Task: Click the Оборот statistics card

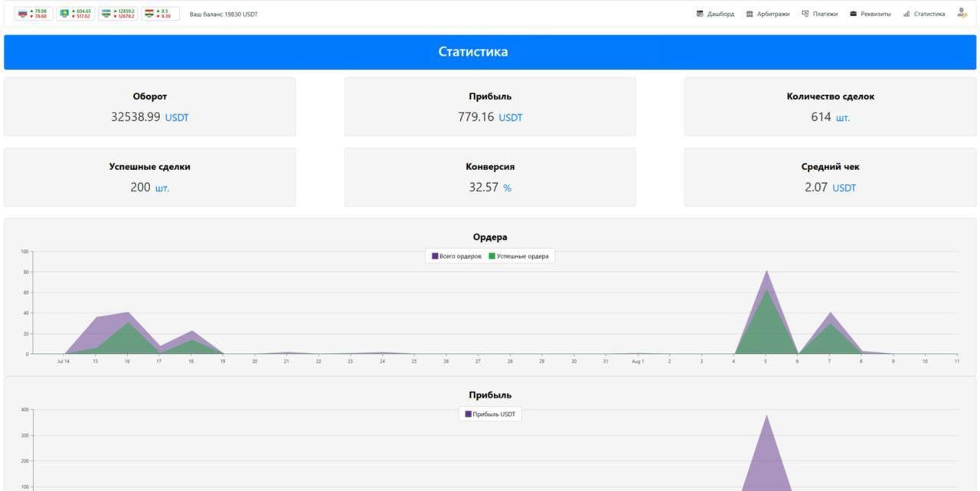Action: pos(149,106)
